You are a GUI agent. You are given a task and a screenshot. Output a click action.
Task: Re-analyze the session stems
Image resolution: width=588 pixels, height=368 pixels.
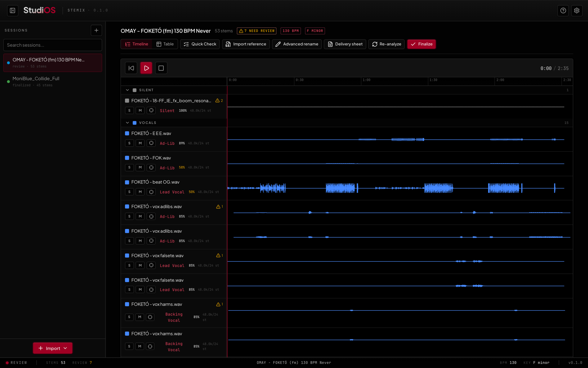[x=386, y=44]
